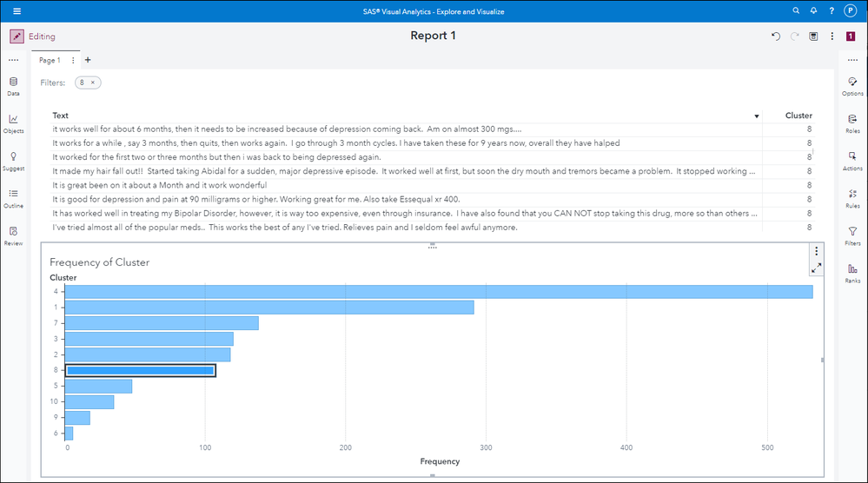Open search in the top bar
The image size is (868, 483).
pos(796,10)
